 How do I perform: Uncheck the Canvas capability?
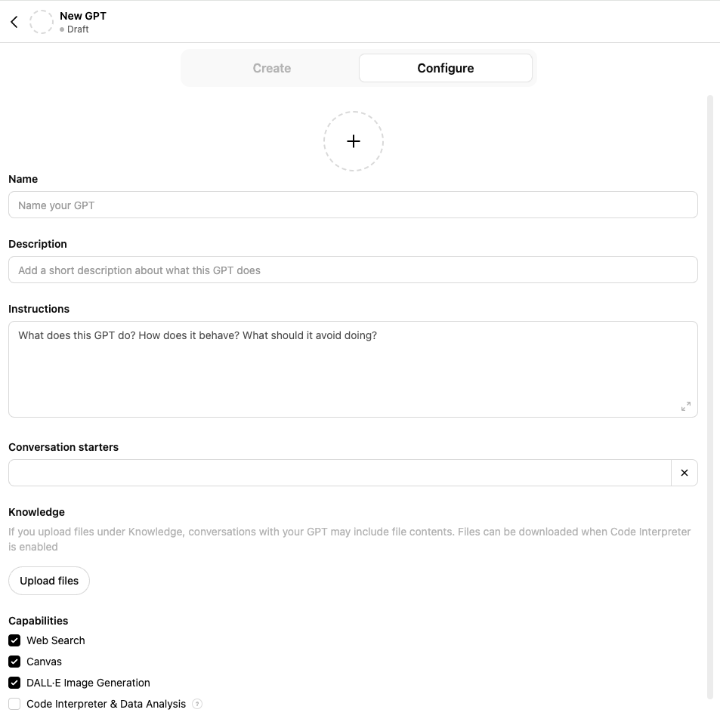(14, 661)
